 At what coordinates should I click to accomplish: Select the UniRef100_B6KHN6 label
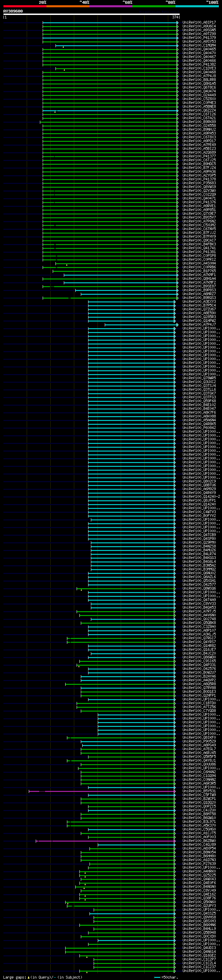199,925
